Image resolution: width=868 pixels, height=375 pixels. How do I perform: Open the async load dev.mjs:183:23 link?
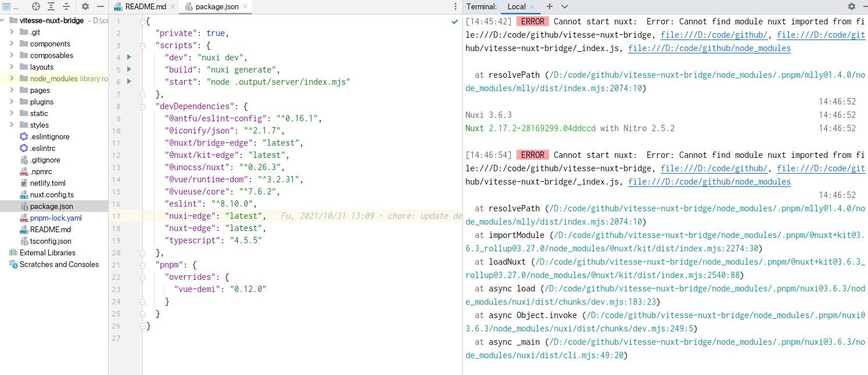pos(665,295)
